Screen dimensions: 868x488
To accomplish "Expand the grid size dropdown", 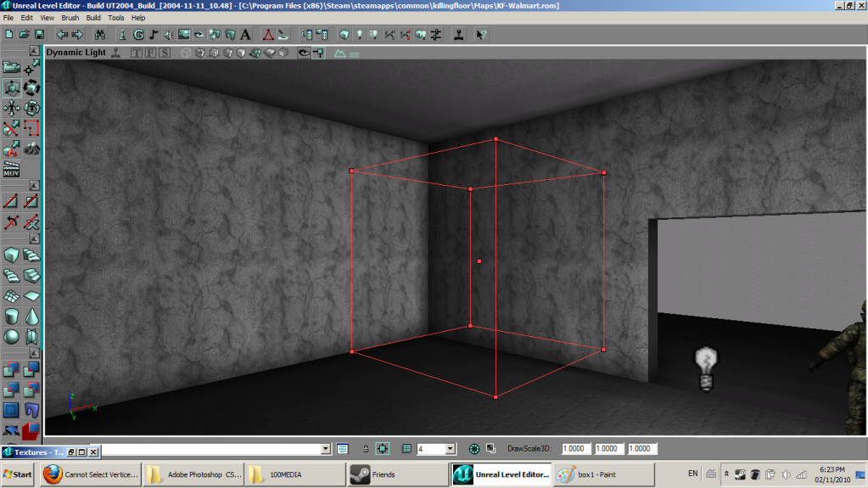I will pyautogui.click(x=450, y=448).
